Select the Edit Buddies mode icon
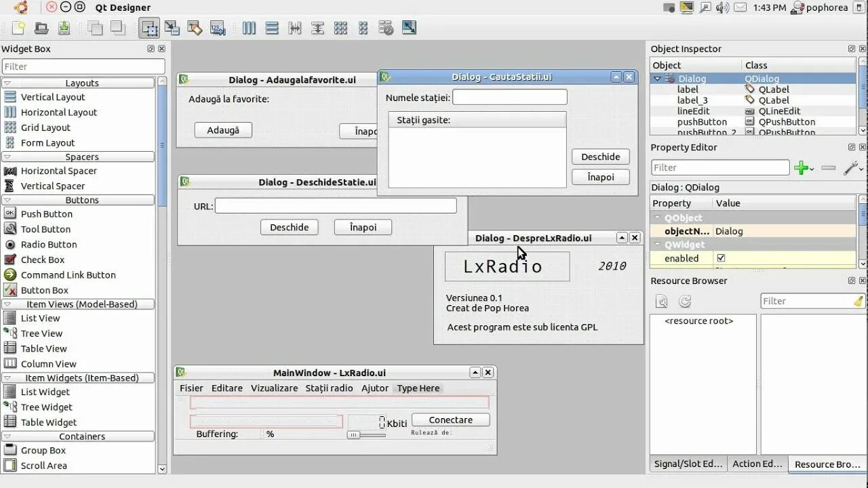868x488 pixels. (x=195, y=28)
